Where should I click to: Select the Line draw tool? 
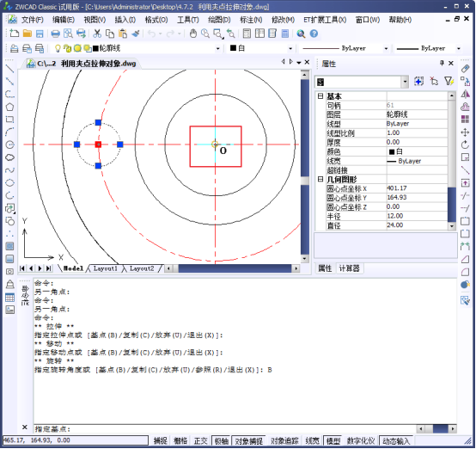click(9, 69)
